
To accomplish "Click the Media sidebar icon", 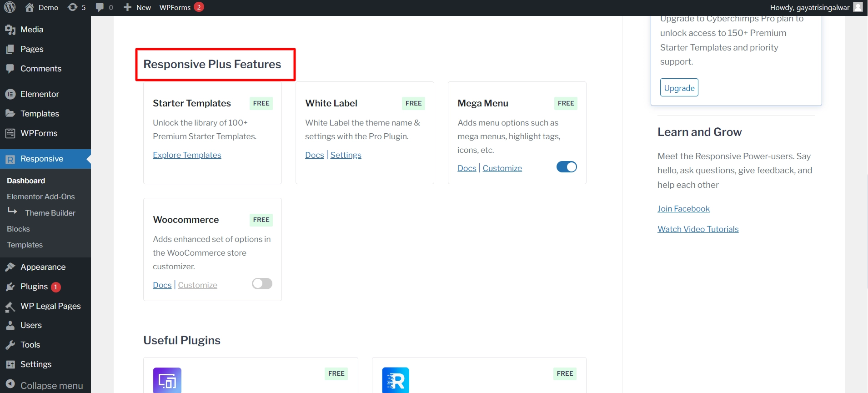I will point(10,30).
